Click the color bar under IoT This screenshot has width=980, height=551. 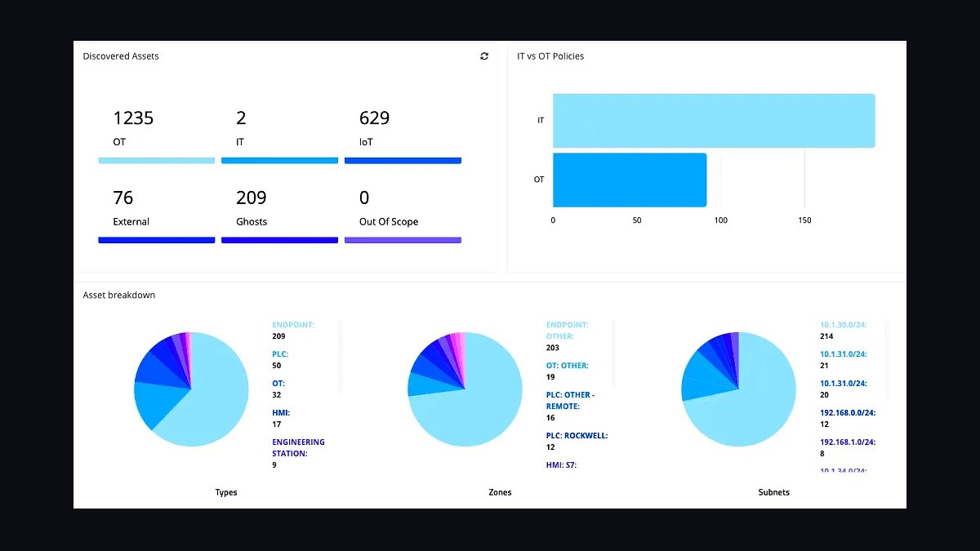click(x=403, y=161)
